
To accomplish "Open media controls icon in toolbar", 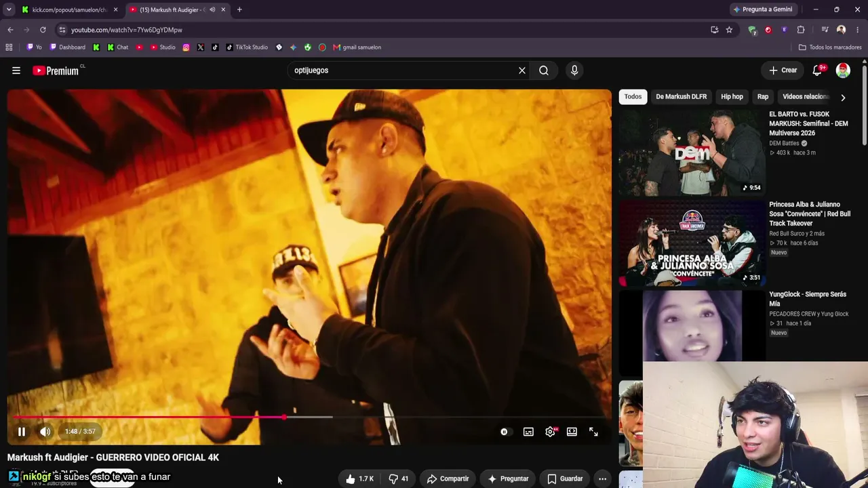I will [825, 30].
